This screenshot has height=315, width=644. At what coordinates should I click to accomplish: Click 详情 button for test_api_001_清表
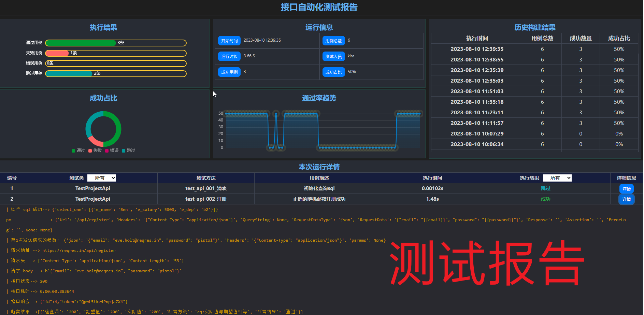[x=626, y=189]
